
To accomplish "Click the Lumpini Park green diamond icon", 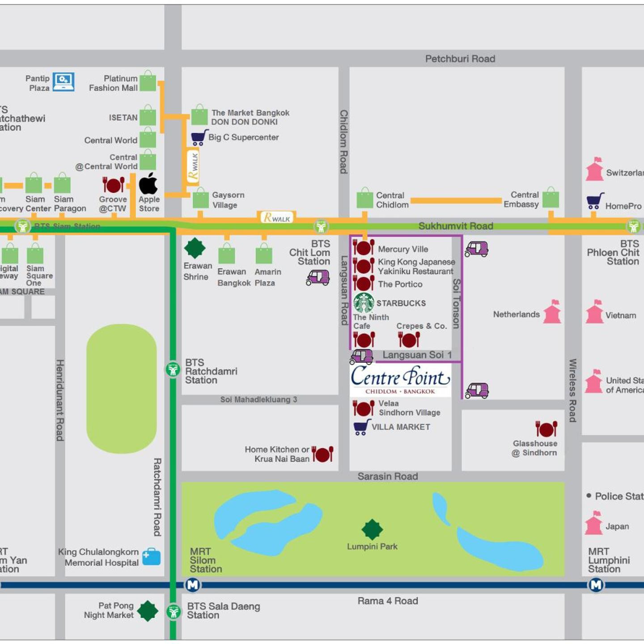I will (x=372, y=530).
